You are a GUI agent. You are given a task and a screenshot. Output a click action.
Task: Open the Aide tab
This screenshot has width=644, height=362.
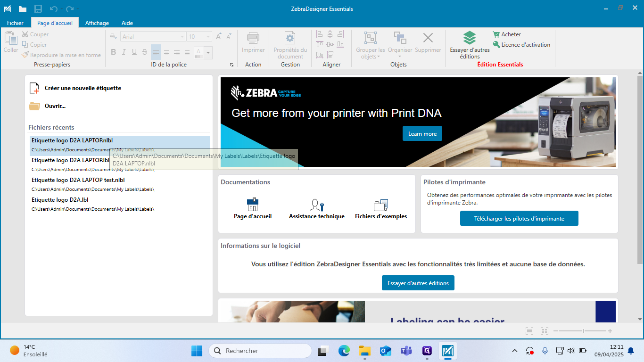(127, 23)
